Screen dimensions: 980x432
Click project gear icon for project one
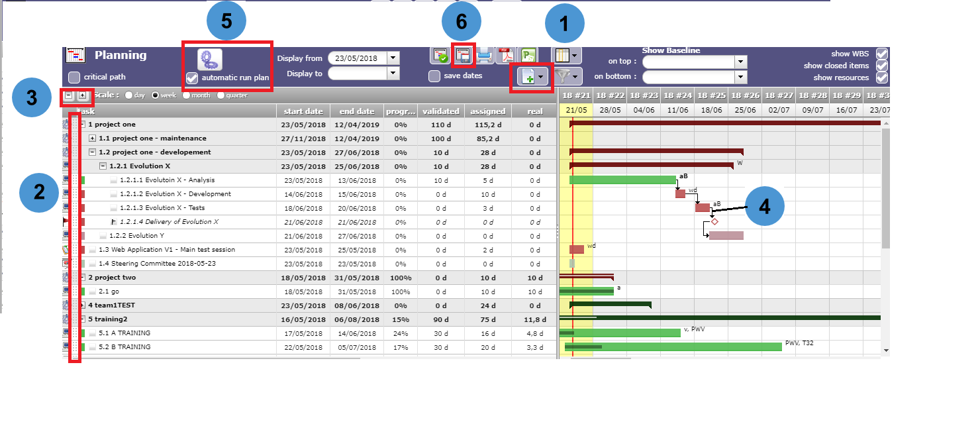click(x=66, y=125)
